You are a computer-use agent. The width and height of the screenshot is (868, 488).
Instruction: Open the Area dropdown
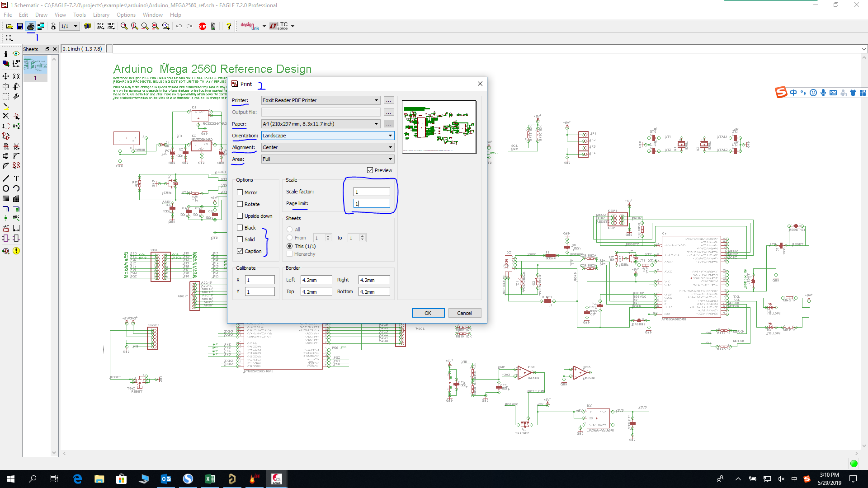click(328, 159)
